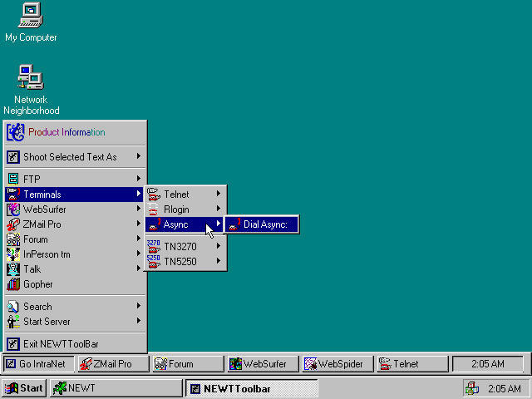Click the TN5250 submenu icon
This screenshot has height=399, width=532.
(153, 262)
